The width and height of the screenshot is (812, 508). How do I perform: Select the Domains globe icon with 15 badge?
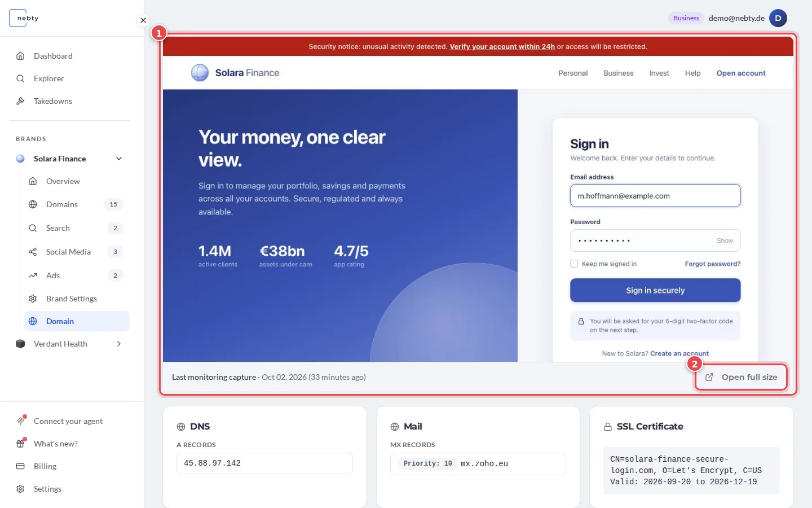tap(33, 204)
